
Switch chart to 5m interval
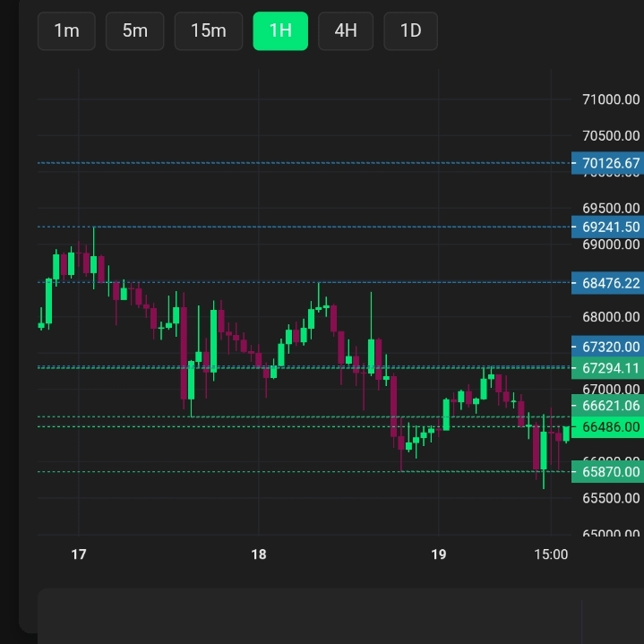click(135, 31)
